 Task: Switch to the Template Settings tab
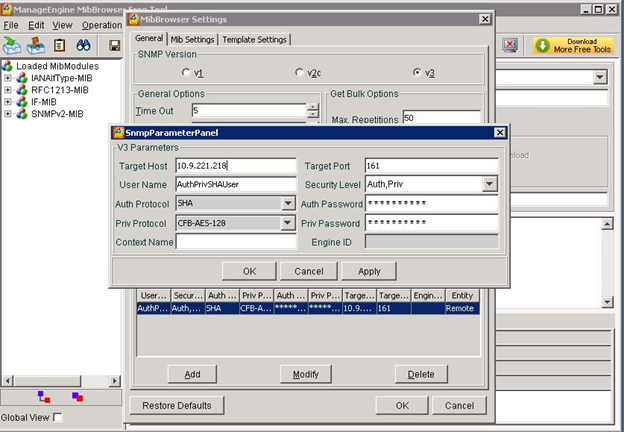(x=255, y=39)
